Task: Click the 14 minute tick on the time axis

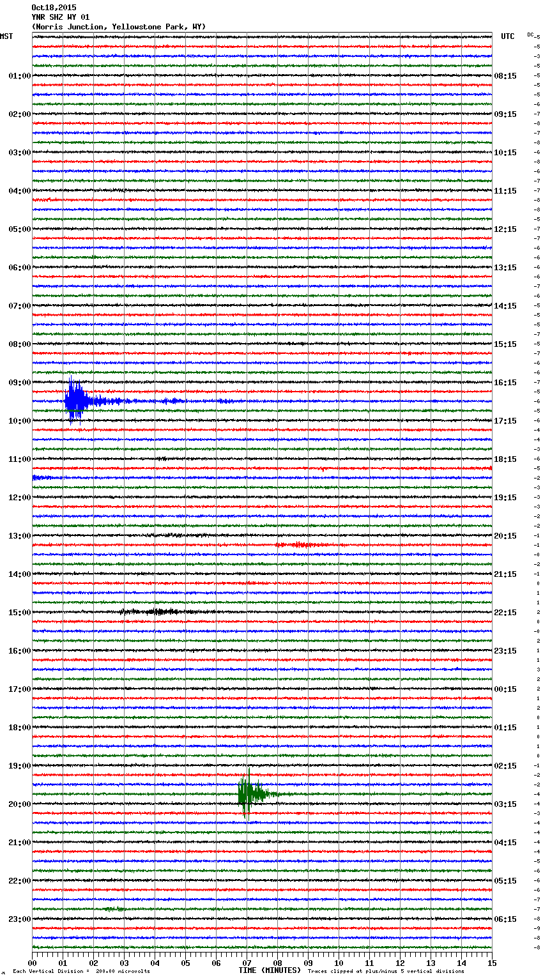Action: click(x=461, y=963)
